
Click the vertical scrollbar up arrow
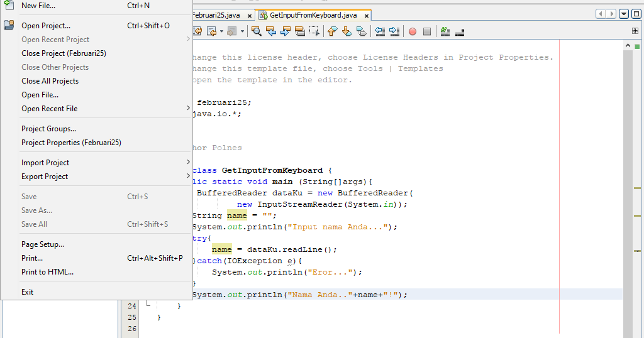(628, 45)
